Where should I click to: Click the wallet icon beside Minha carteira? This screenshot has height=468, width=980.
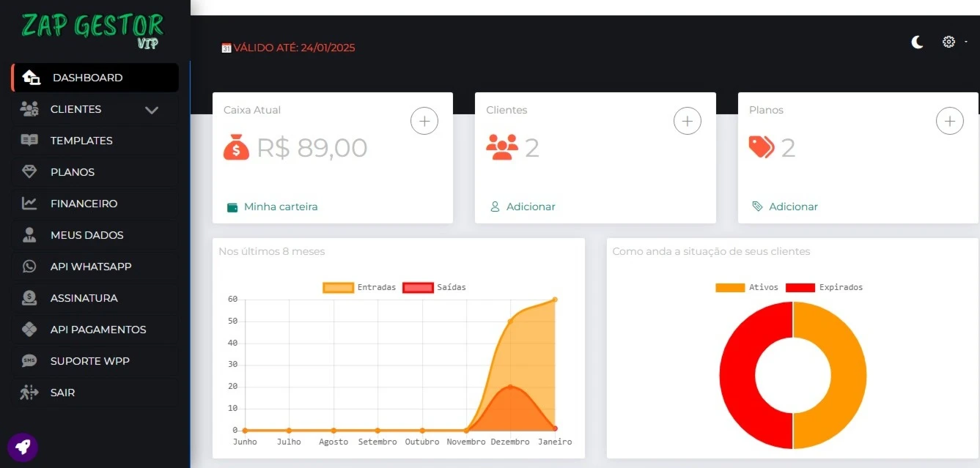tap(232, 207)
